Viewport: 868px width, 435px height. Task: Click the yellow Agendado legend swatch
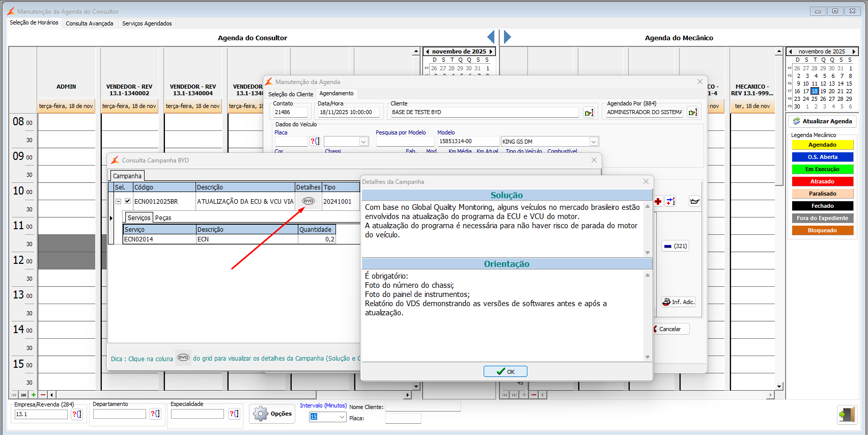(x=822, y=145)
